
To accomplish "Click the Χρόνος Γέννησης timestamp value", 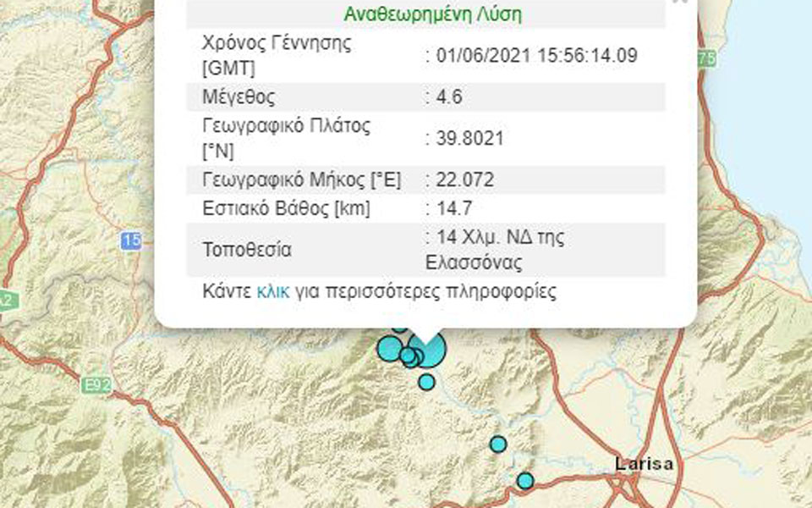I will pyautogui.click(x=531, y=54).
